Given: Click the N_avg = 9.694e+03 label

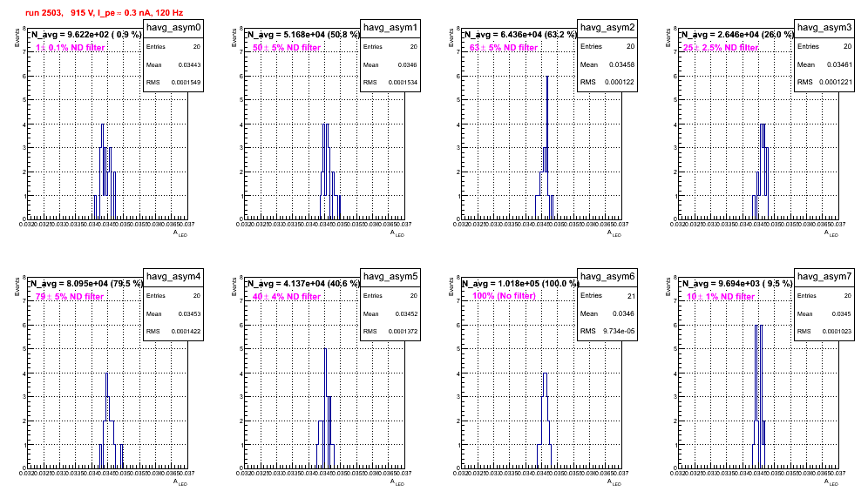Looking at the screenshot, I should tap(737, 283).
